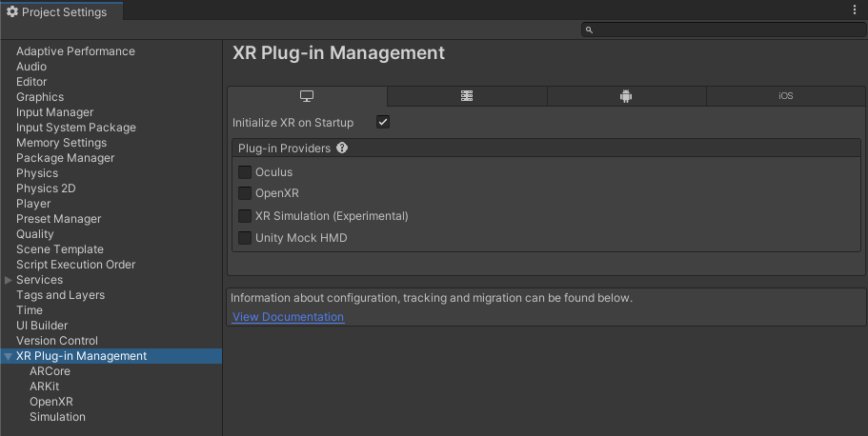Enable the OpenXR plug-in provider checkbox

pyautogui.click(x=245, y=193)
